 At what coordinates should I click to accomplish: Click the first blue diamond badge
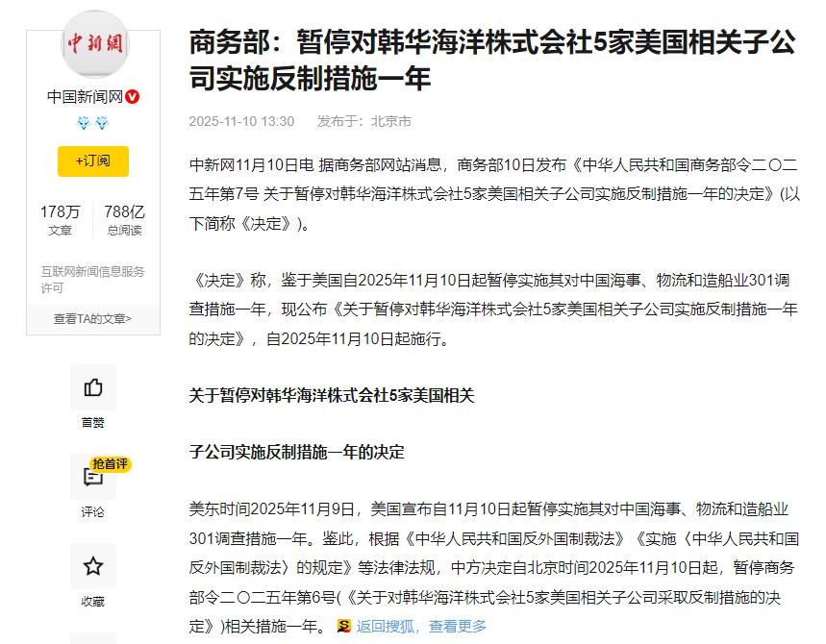point(84,123)
